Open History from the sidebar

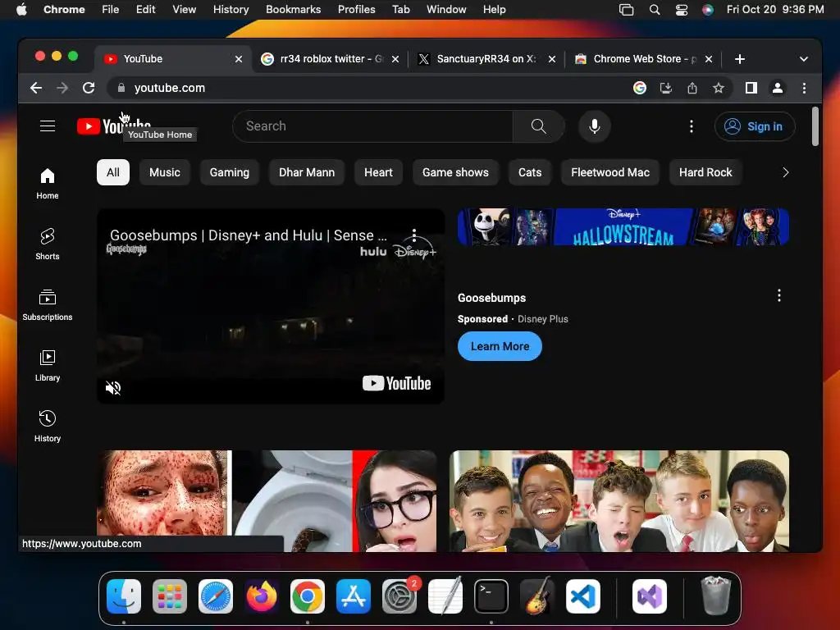coord(47,426)
